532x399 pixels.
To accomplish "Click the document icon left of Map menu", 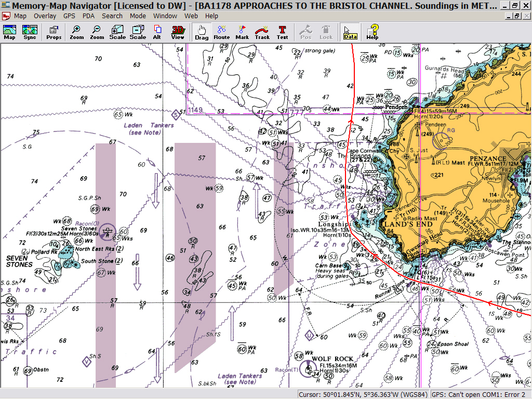I will (6, 16).
